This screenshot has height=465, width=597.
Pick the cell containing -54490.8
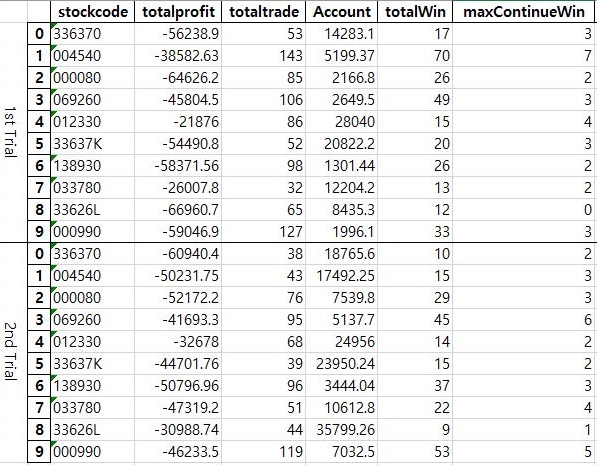(178, 144)
